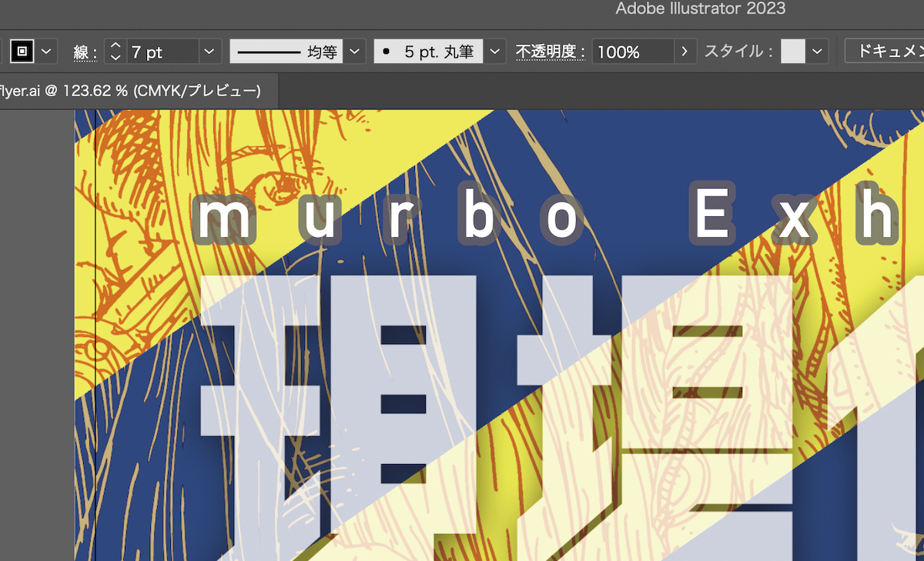
Task: Click the stroke color swatch icon
Action: 22,52
